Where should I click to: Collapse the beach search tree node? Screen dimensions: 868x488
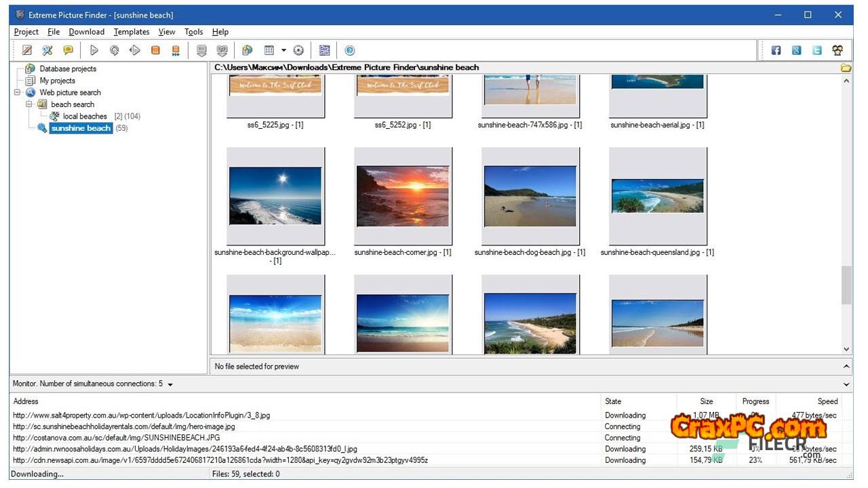[30, 104]
